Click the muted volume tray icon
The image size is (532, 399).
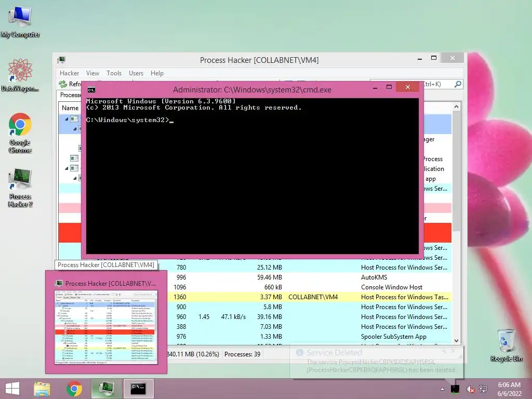pyautogui.click(x=470, y=389)
